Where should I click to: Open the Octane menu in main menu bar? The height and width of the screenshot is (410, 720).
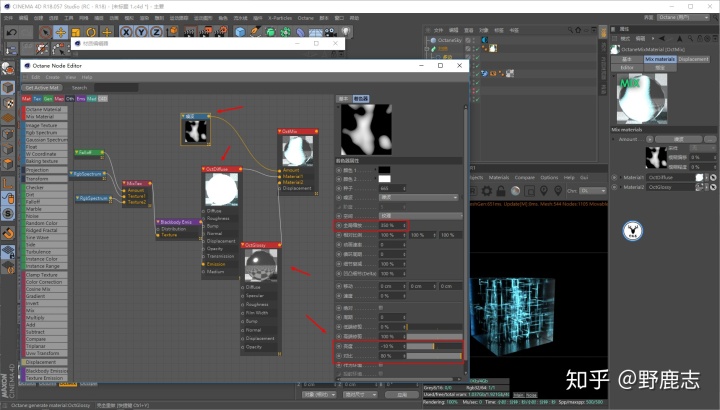coord(305,18)
